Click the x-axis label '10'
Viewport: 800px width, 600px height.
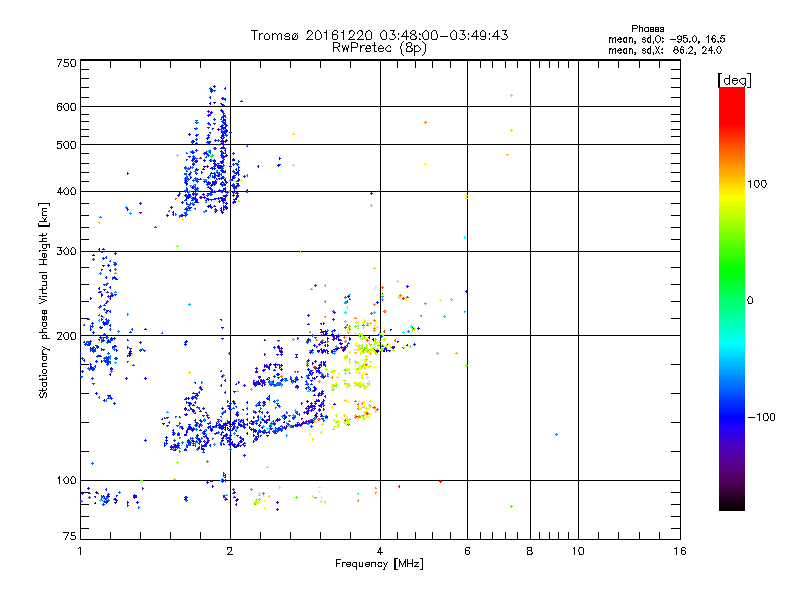point(578,551)
